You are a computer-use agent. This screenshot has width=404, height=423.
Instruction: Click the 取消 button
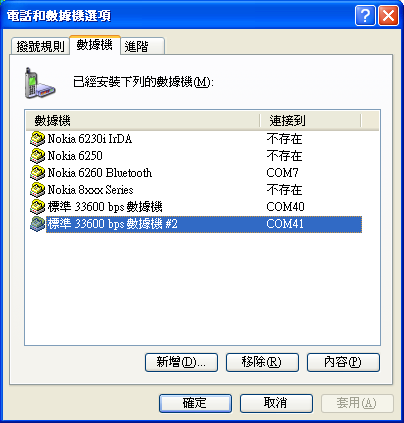click(276, 403)
